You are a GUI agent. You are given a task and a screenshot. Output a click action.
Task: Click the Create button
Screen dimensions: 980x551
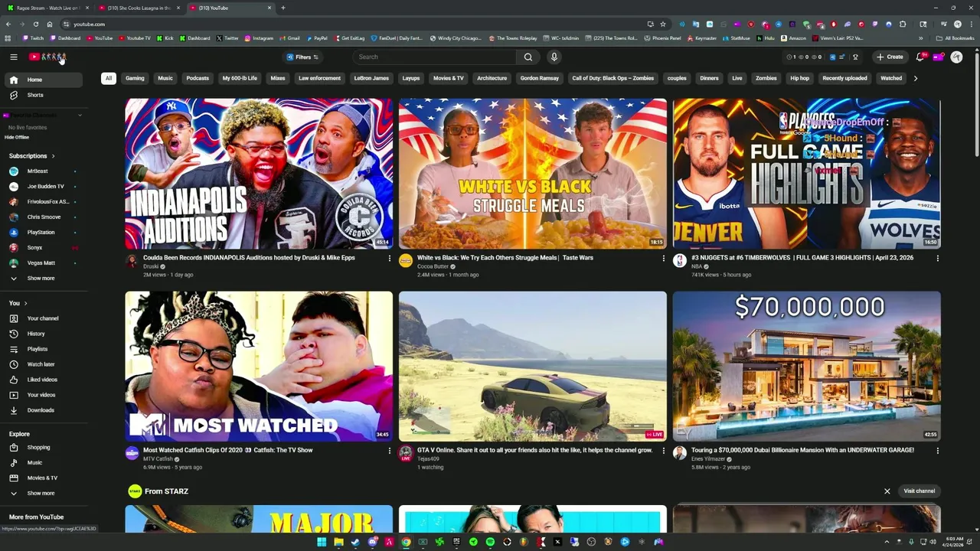[890, 57]
